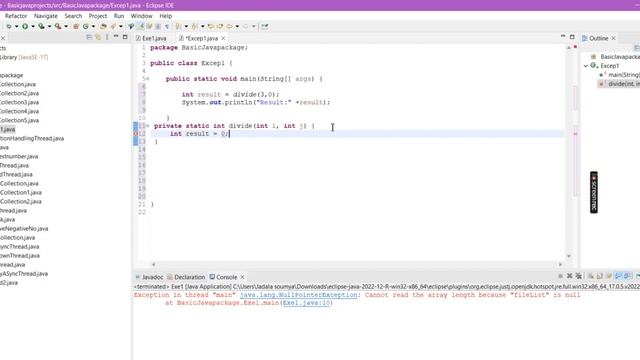Click red error mark in overview ruler
Image resolution: width=640 pixels, height=360 pixels.
[576, 133]
